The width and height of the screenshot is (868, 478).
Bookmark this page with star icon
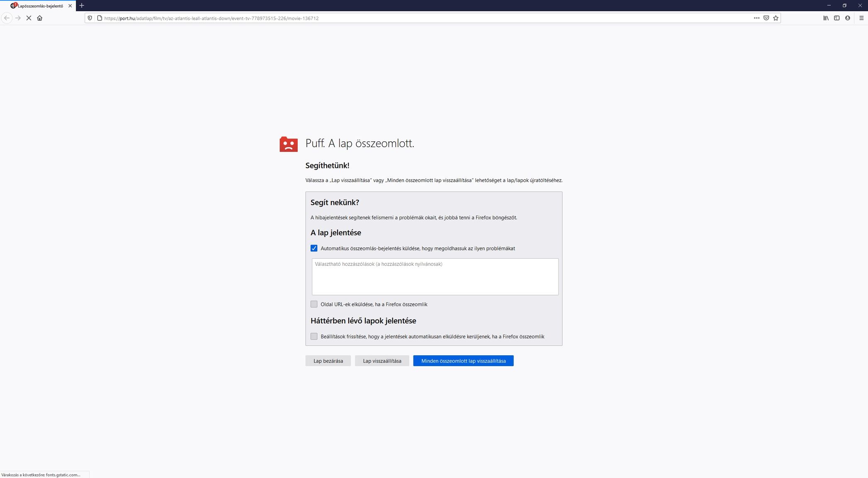point(776,18)
